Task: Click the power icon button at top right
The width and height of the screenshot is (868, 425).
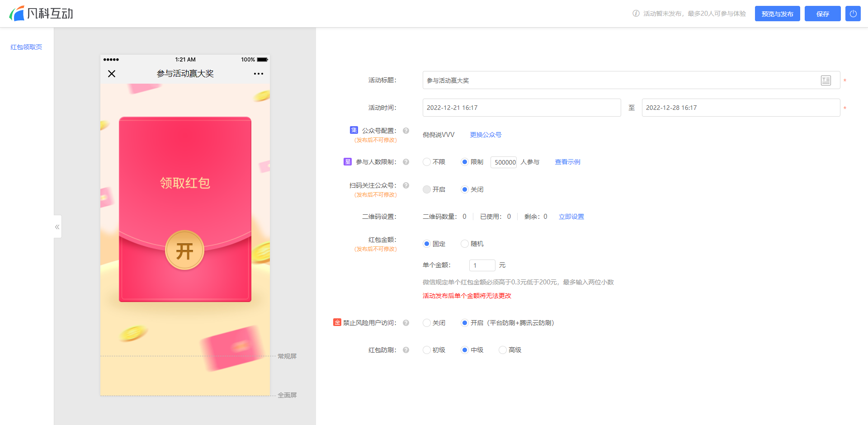Action: coord(853,14)
